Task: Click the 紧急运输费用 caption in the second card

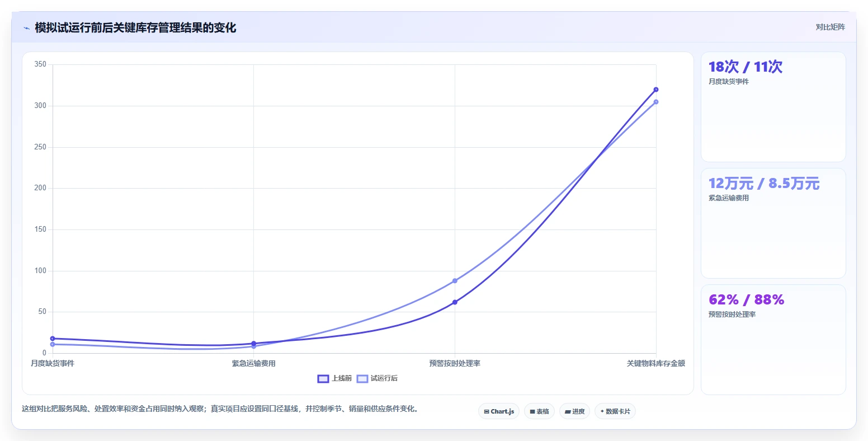Action: click(x=728, y=198)
